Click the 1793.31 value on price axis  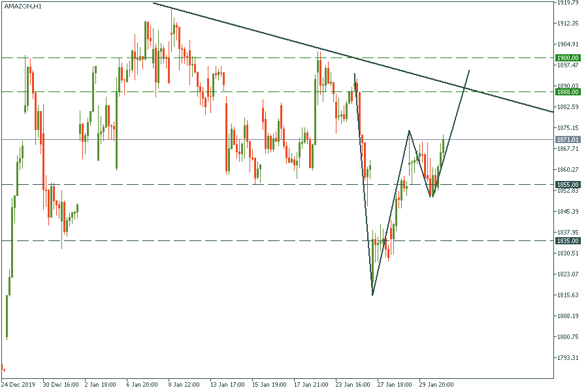(x=568, y=358)
